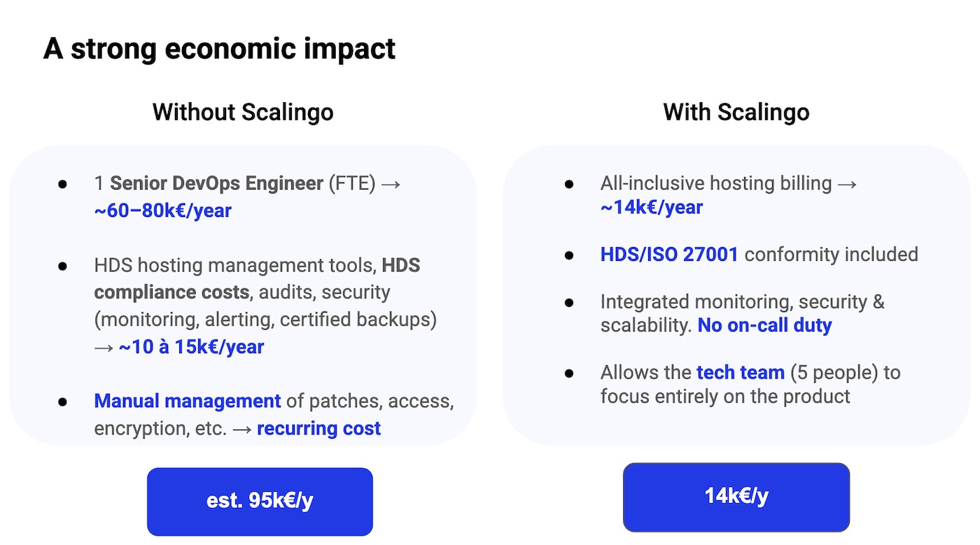Click the bullet before Integrated monitoring line
This screenshot has height=545, width=980.
569,302
